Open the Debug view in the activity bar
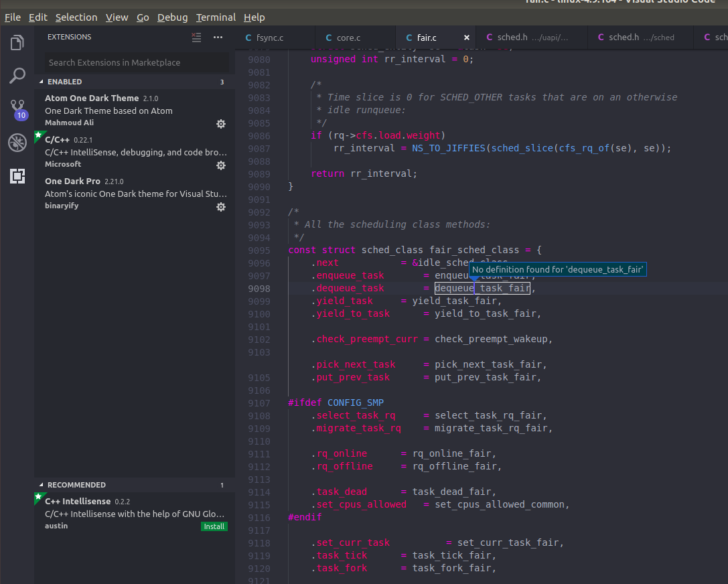Image resolution: width=728 pixels, height=584 pixels. [16, 143]
